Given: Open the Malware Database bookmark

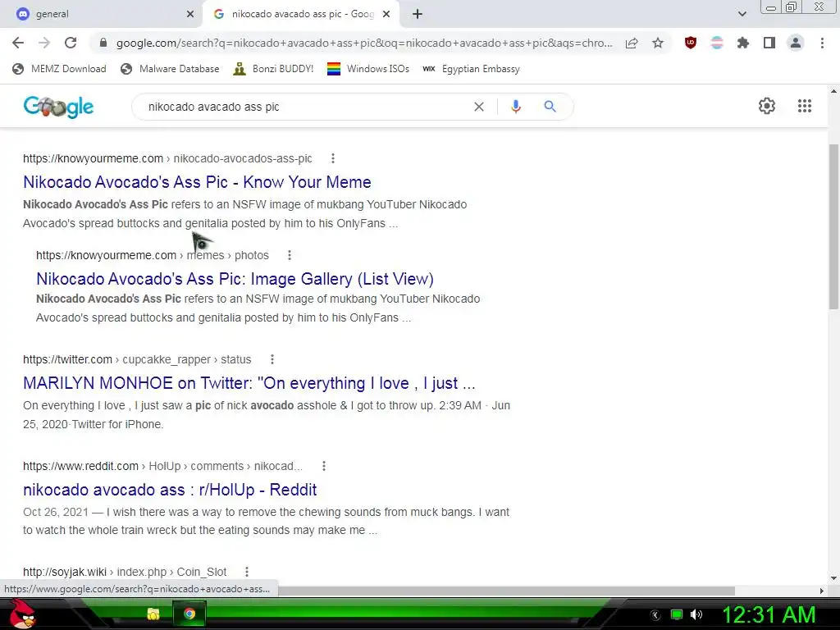Looking at the screenshot, I should [x=171, y=69].
